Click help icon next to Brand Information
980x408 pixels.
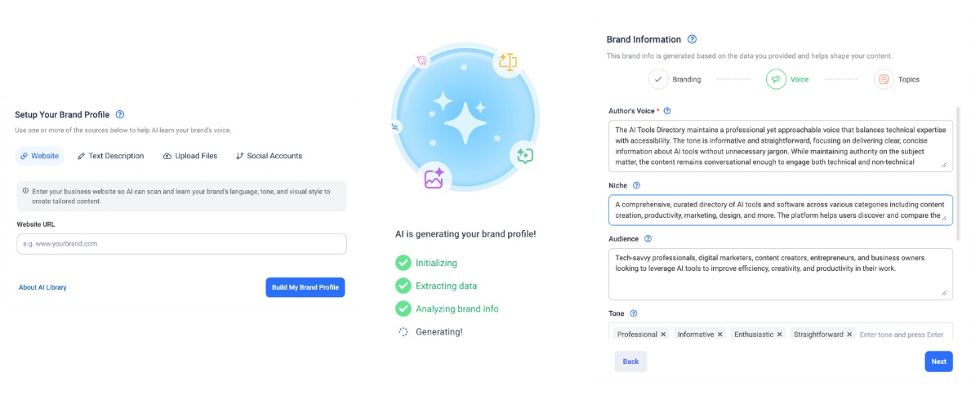(x=693, y=39)
